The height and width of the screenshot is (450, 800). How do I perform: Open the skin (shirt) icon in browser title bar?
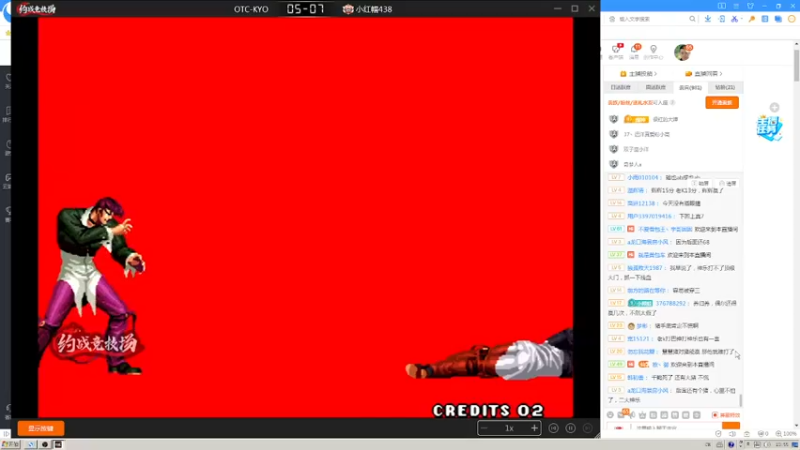coord(750,6)
